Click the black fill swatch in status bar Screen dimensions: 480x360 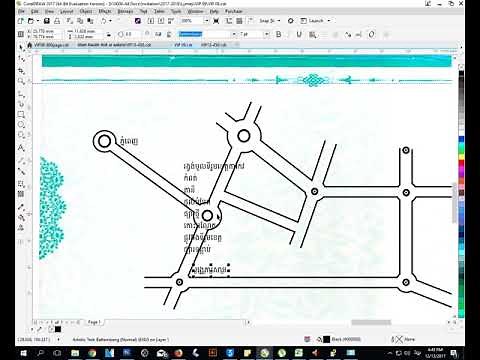point(326,339)
